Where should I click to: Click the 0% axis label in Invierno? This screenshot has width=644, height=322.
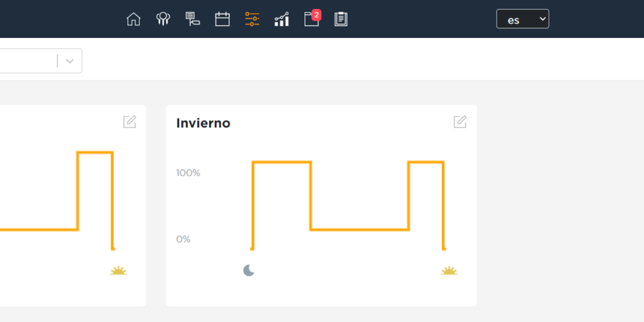coord(184,239)
